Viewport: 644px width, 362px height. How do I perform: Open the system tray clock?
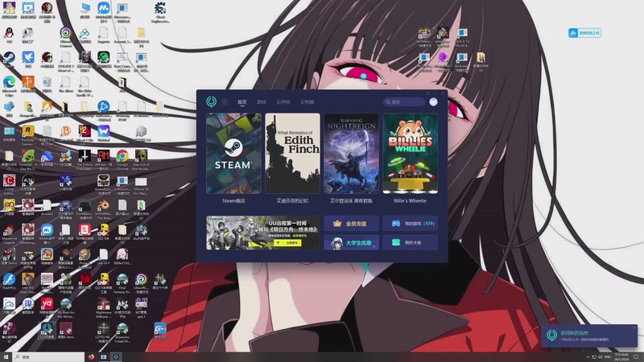[621, 357]
